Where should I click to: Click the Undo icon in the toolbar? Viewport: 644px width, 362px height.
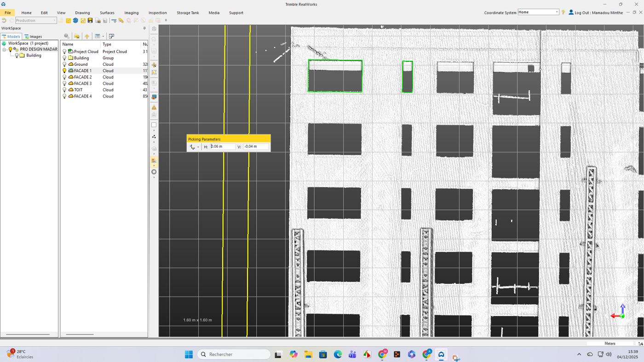coord(5,20)
